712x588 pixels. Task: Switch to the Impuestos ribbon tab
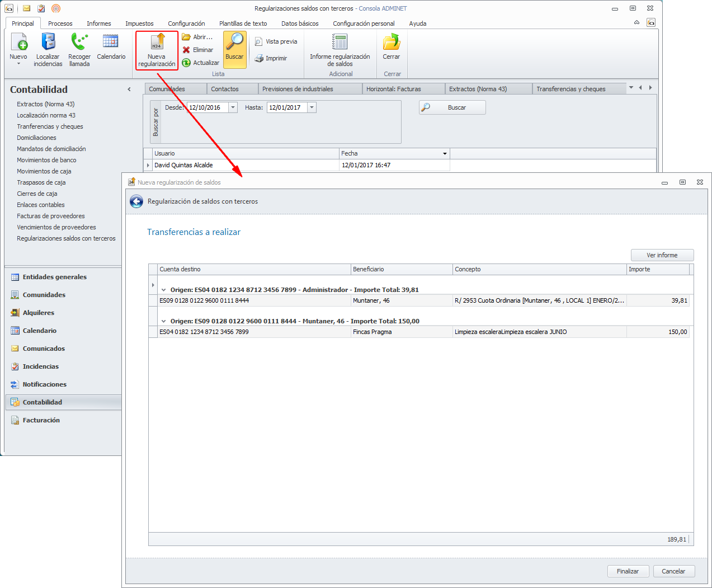(x=139, y=23)
